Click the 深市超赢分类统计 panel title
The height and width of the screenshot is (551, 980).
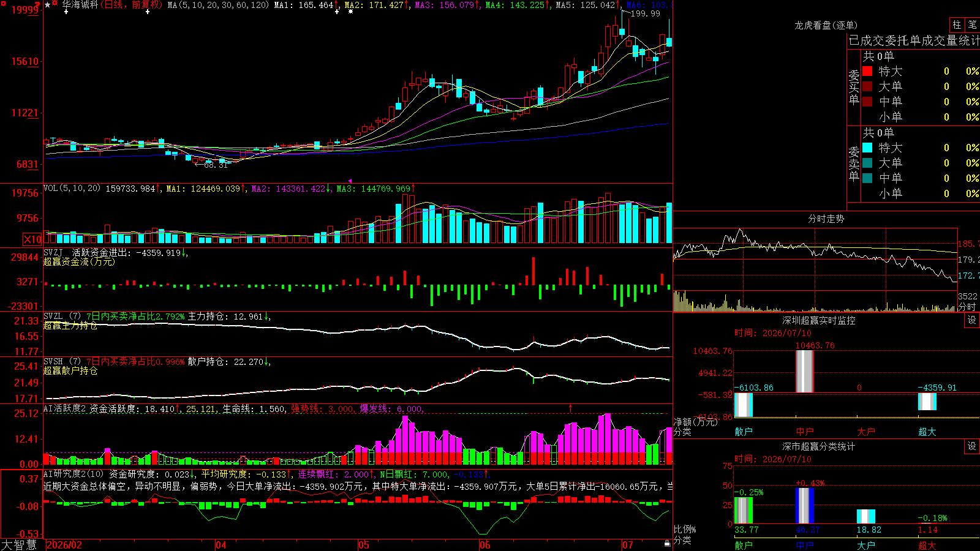tap(819, 446)
